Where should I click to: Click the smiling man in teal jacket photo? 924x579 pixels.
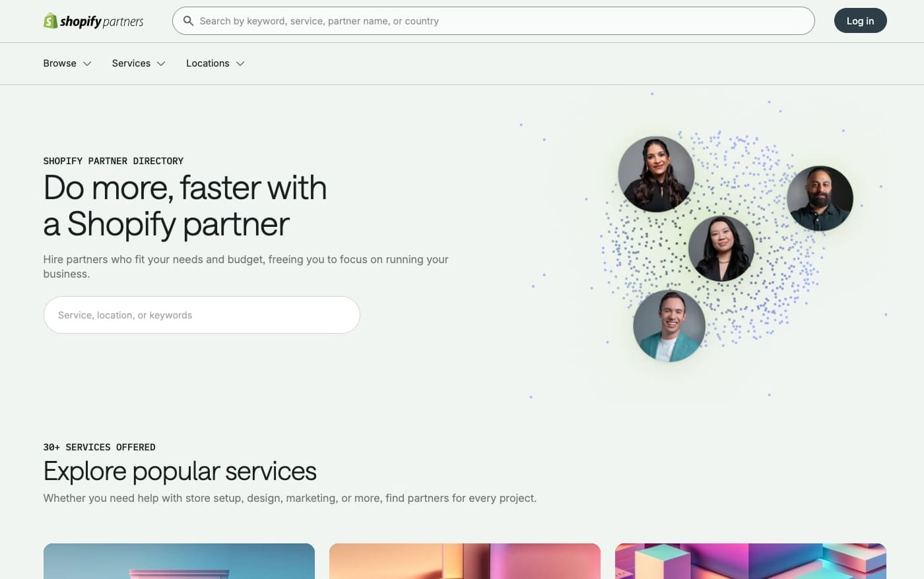pyautogui.click(x=669, y=325)
